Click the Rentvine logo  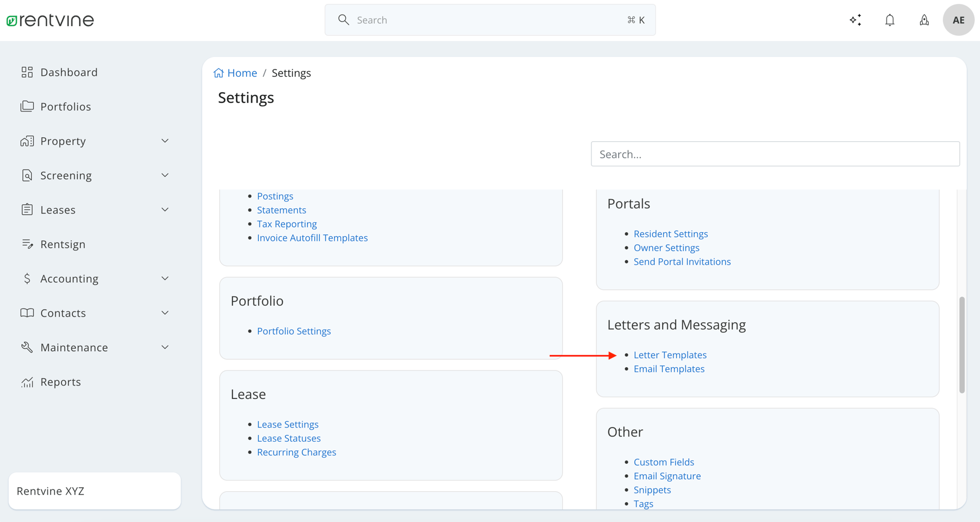pyautogui.click(x=50, y=20)
